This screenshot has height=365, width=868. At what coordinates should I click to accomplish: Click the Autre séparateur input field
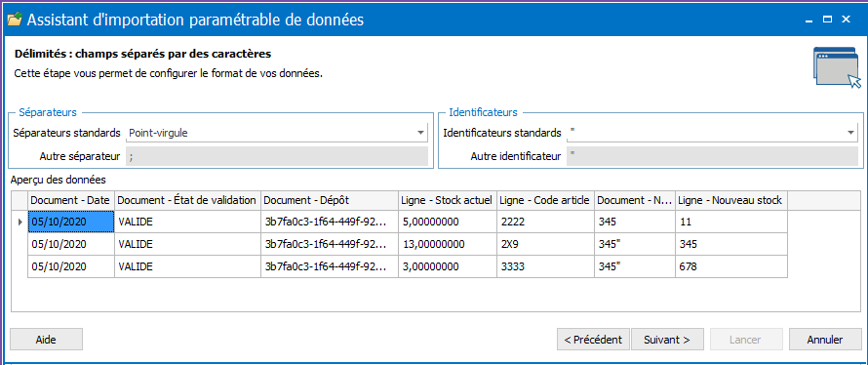pos(277,156)
